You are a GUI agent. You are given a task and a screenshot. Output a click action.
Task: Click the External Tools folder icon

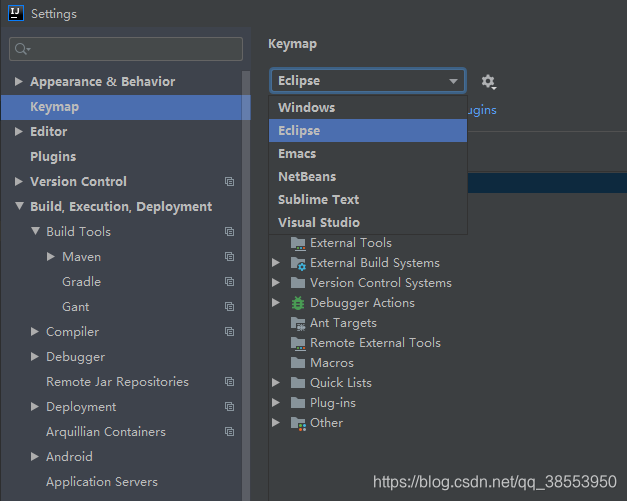click(298, 243)
